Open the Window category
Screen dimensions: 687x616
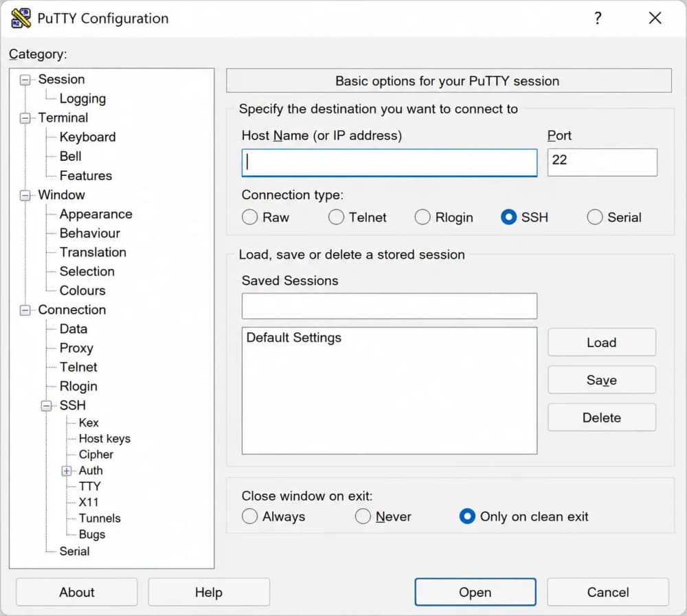tap(61, 195)
